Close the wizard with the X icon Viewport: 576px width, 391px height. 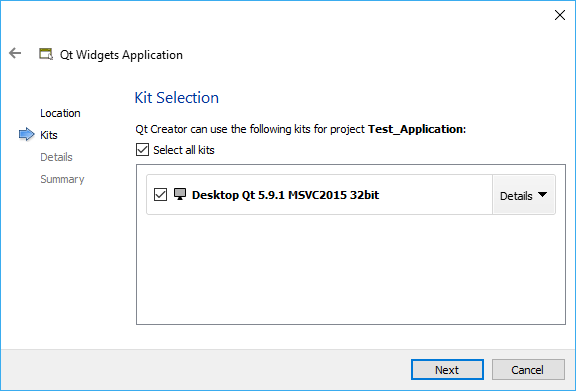click(559, 15)
